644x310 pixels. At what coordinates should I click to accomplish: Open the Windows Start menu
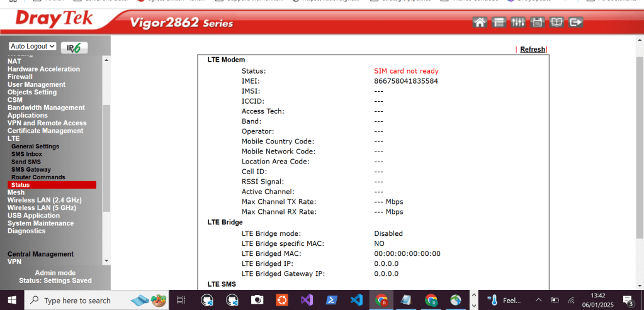(11, 300)
